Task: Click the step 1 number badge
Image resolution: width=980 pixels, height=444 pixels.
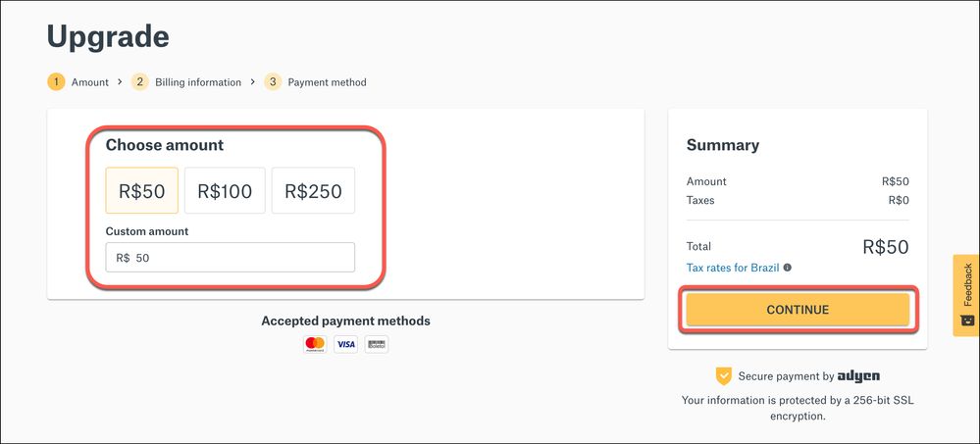Action: click(x=56, y=82)
